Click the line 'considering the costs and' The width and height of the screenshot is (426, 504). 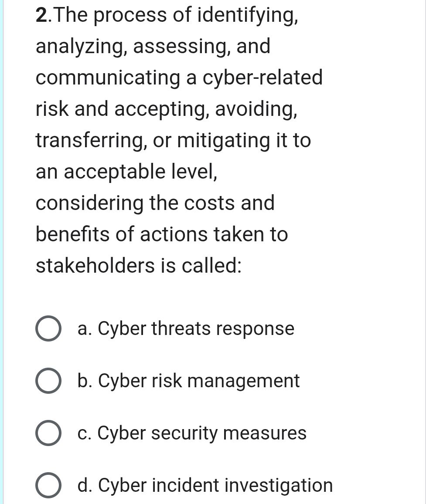click(x=155, y=203)
